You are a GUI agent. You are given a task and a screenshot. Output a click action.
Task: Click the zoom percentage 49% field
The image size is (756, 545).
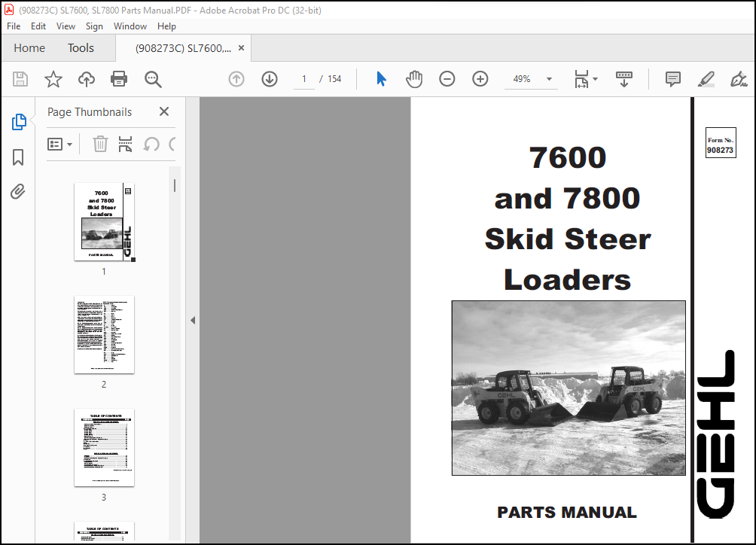[x=522, y=79]
